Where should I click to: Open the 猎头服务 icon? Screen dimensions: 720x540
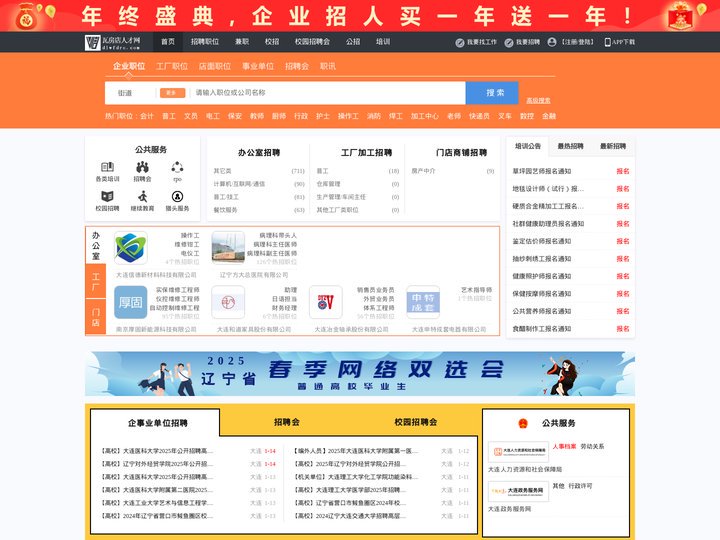177,197
